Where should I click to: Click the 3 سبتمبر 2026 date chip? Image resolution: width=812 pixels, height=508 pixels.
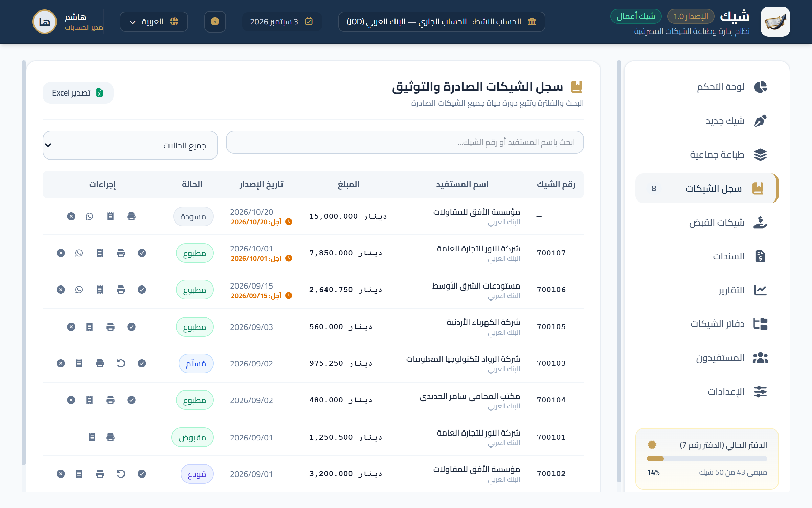pos(281,22)
